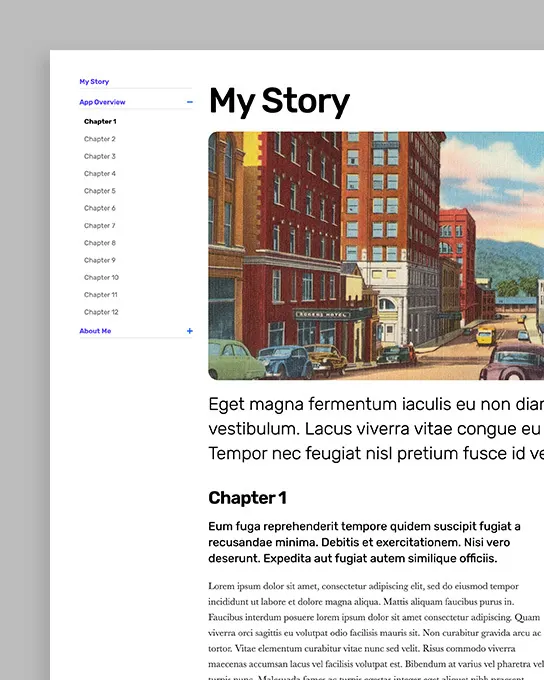Open the My Story sidebar link
The image size is (544, 680).
pos(94,82)
